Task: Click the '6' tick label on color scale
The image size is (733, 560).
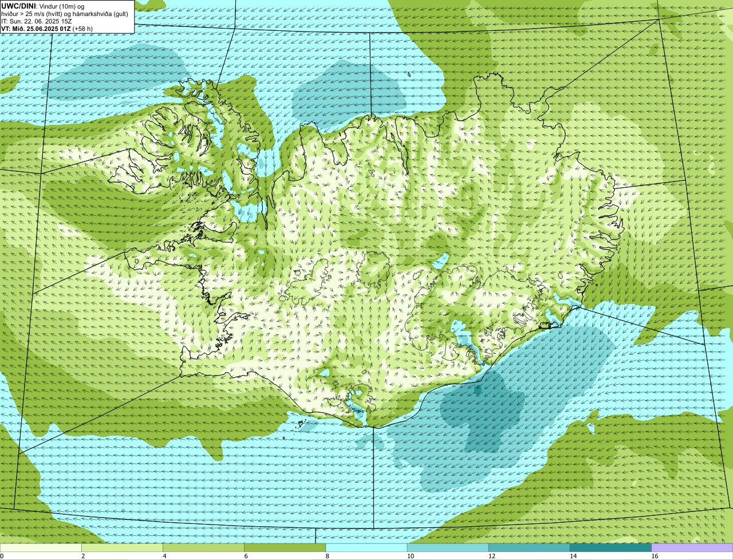Action: [246, 556]
